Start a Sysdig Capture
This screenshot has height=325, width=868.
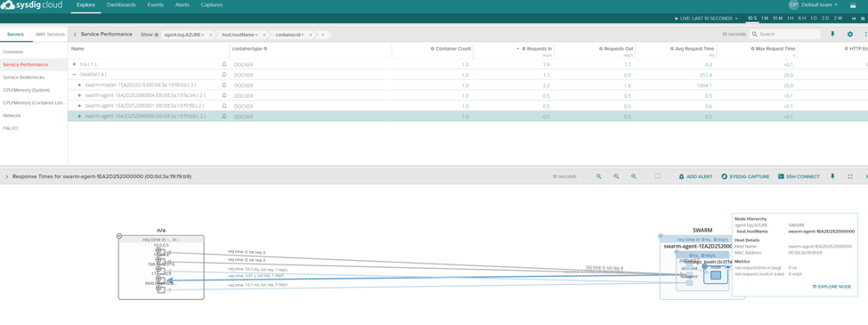coord(745,176)
